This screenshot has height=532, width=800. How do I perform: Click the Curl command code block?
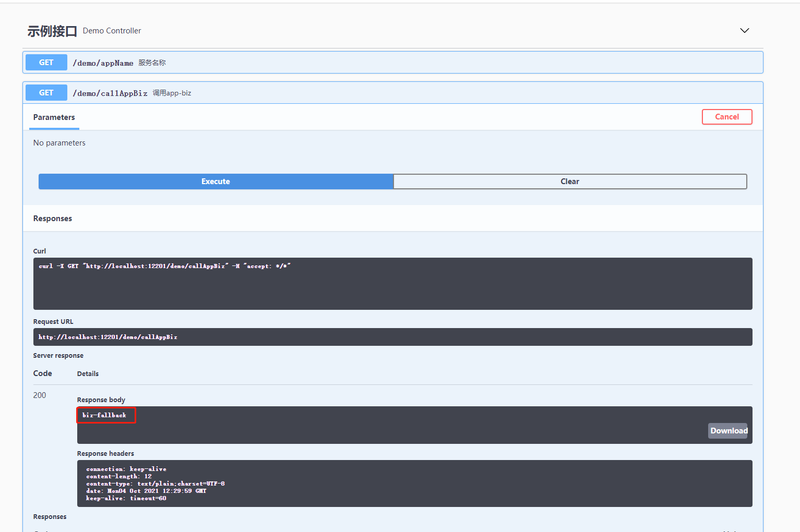tap(392, 283)
